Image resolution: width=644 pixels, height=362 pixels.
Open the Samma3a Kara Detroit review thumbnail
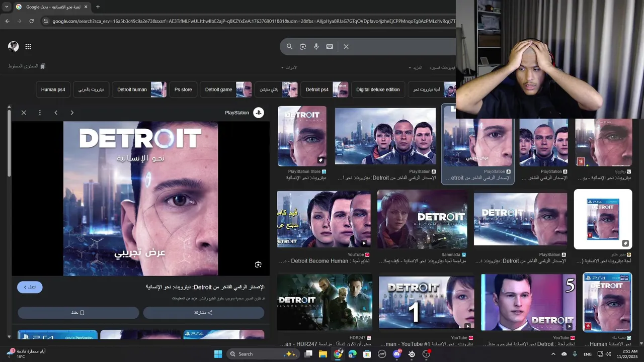422,219
